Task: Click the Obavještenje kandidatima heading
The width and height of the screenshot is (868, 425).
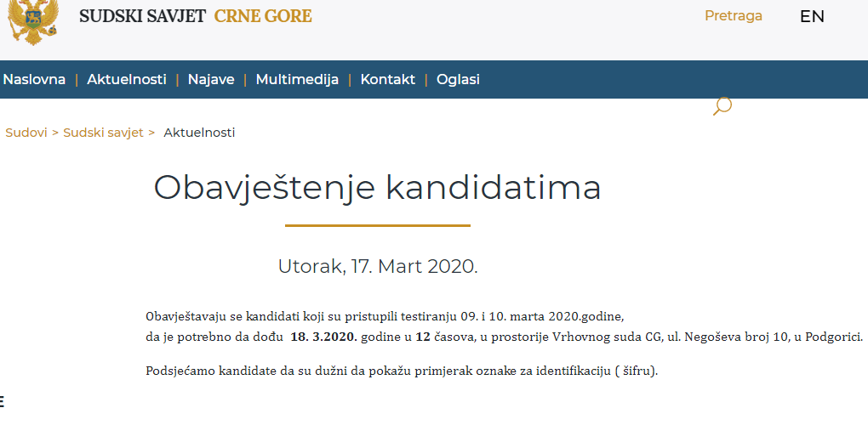Action: click(378, 188)
